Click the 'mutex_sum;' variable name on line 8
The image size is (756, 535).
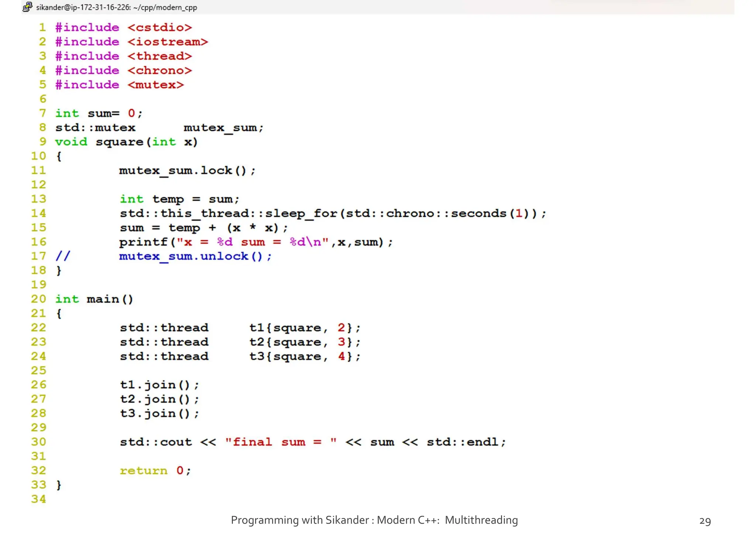(x=224, y=128)
